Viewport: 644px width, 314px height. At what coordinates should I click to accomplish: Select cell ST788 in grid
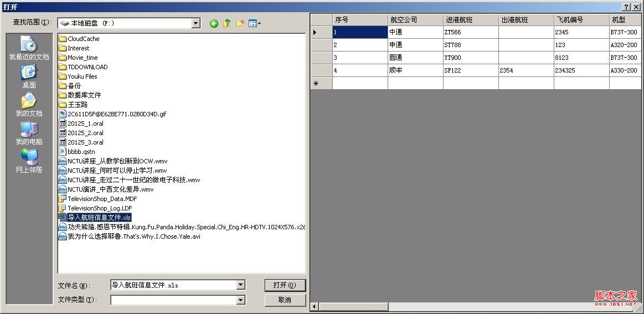click(471, 45)
